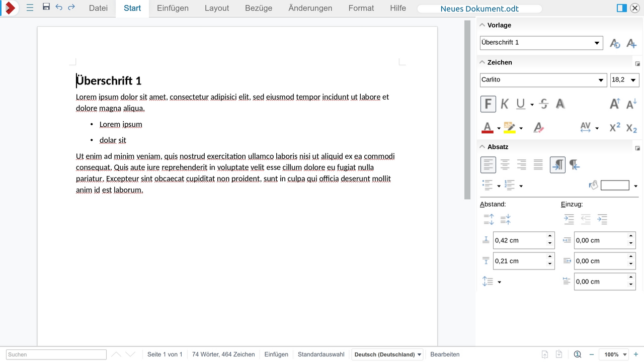The height and width of the screenshot is (362, 644).
Task: Click the Bearbeiten button in the status bar
Action: pyautogui.click(x=445, y=354)
